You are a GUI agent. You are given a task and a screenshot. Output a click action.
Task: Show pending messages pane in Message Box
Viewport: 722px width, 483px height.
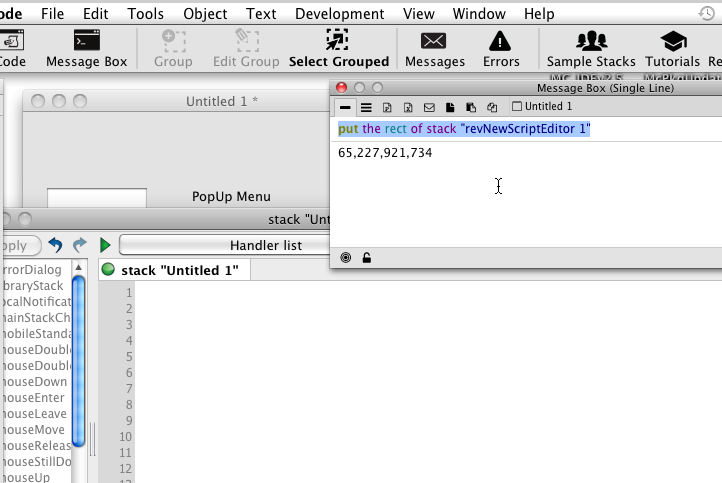pyautogui.click(x=429, y=107)
